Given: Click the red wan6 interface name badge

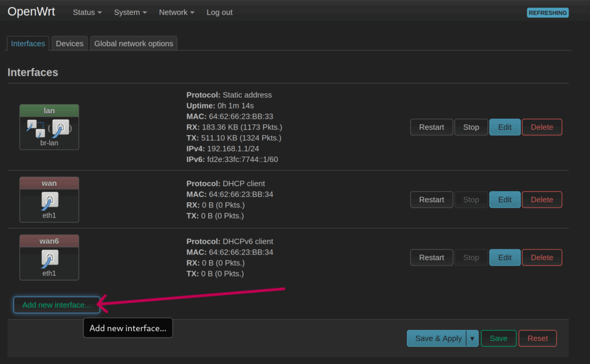Looking at the screenshot, I should 49,241.
